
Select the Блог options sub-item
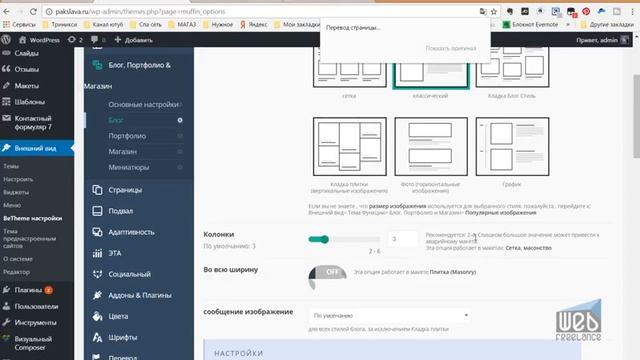point(116,120)
